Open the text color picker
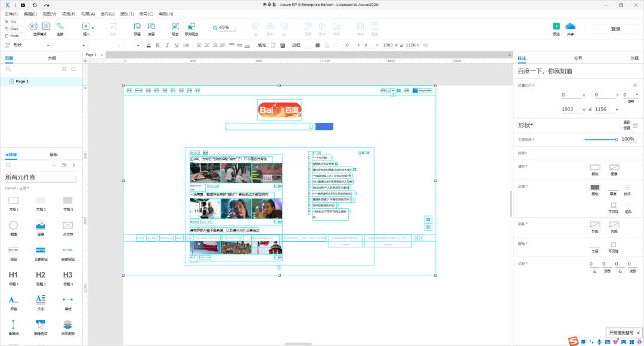The image size is (644, 346). [148, 45]
